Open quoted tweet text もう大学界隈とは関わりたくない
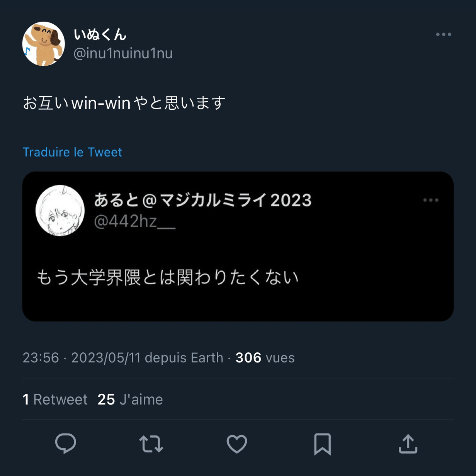The height and width of the screenshot is (476, 476). tap(168, 277)
